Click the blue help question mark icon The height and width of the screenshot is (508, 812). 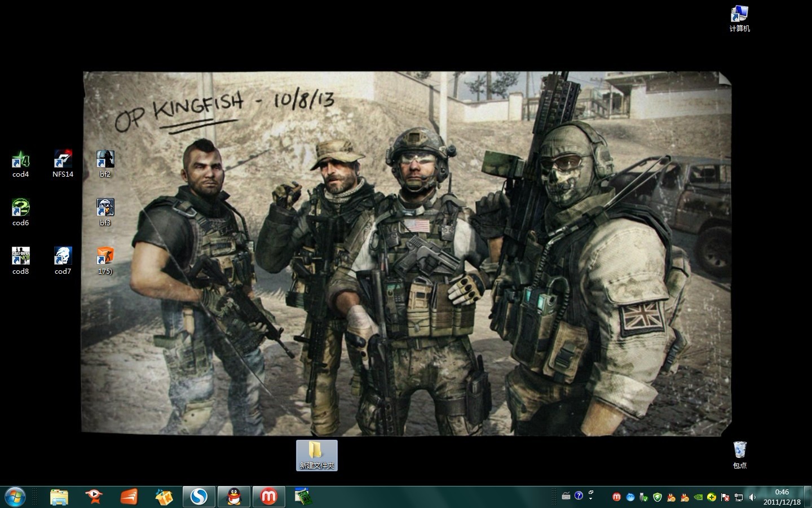[x=579, y=496]
